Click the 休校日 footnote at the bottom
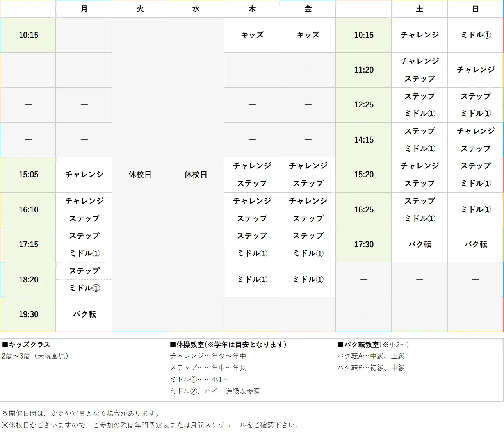504x432 pixels. click(150, 424)
